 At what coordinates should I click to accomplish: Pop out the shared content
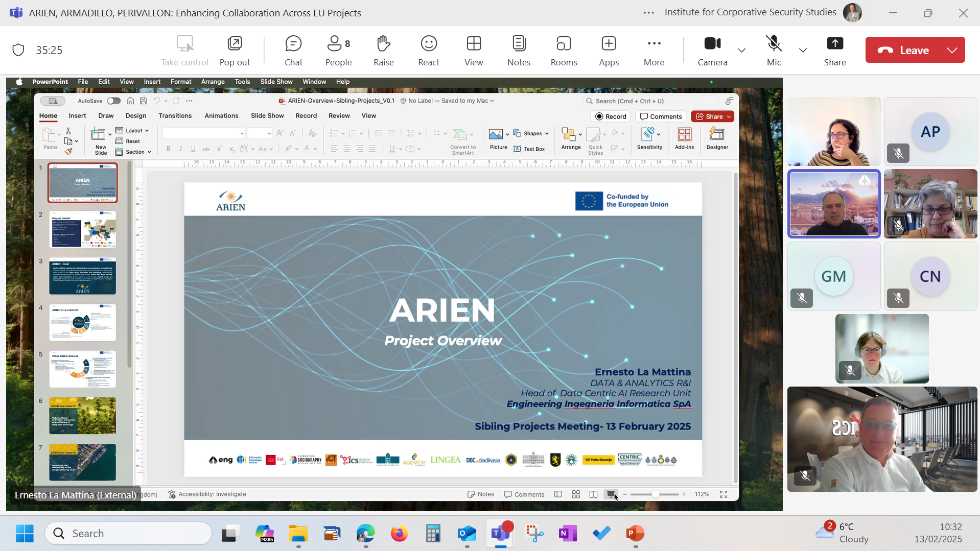point(235,50)
